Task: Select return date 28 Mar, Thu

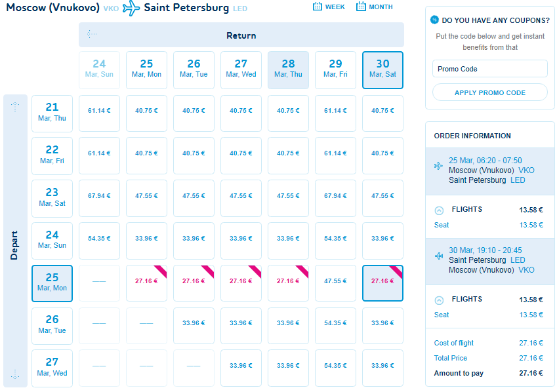Action: point(288,70)
